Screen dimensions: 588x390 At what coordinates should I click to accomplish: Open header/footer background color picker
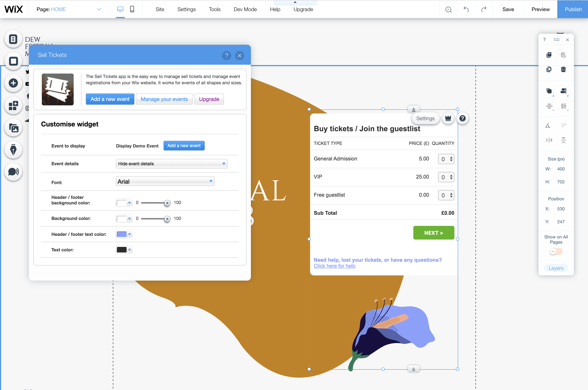click(x=124, y=203)
